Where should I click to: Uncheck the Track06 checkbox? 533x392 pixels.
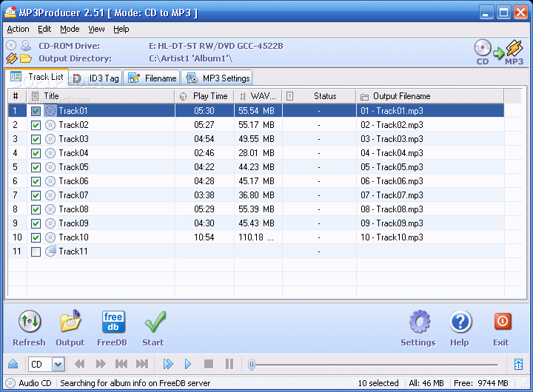36,181
